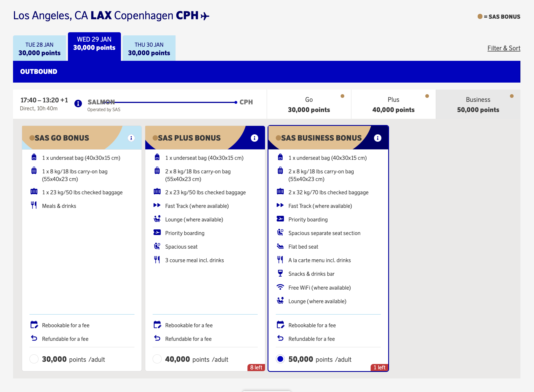Click '1 left' badge on Business card
534x392 pixels.
(379, 367)
